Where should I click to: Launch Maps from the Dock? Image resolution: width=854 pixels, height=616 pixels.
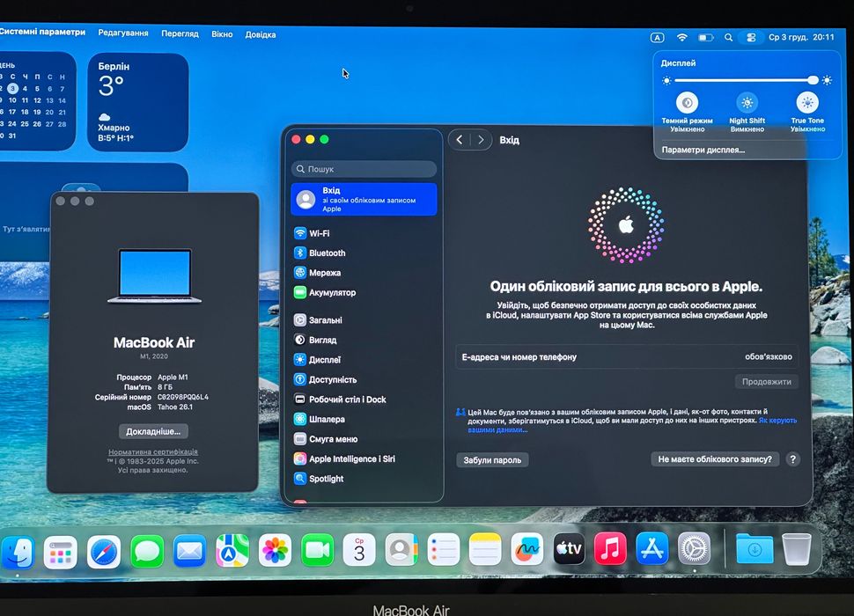232,551
